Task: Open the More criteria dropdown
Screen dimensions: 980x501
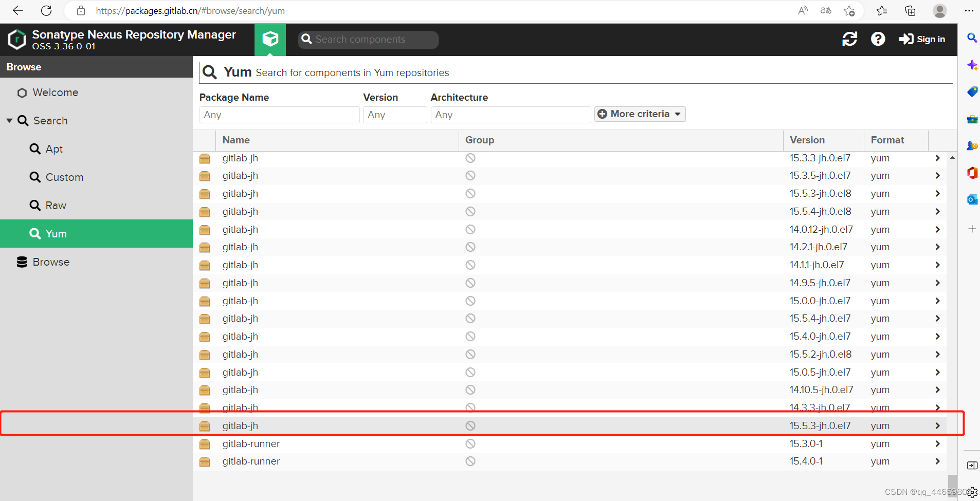Action: click(x=640, y=114)
